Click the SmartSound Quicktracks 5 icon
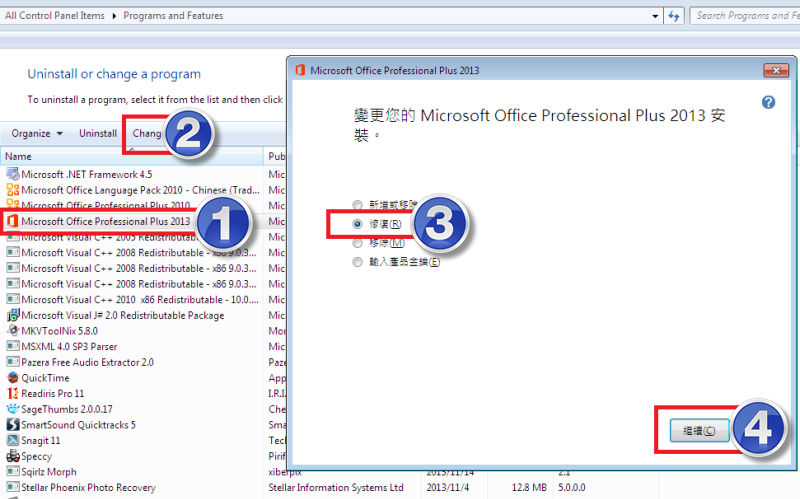The image size is (800, 499). coord(13,425)
